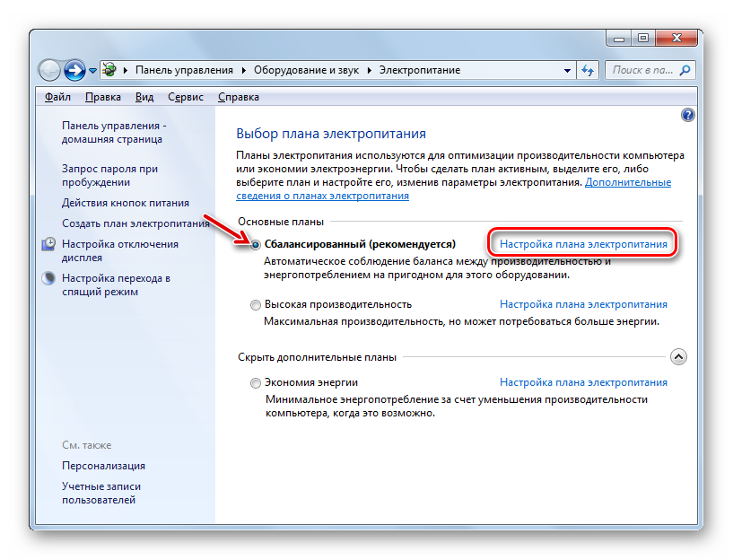This screenshot has width=733, height=560.
Task: Select the Экономия энергии radio button
Action: coord(257,383)
